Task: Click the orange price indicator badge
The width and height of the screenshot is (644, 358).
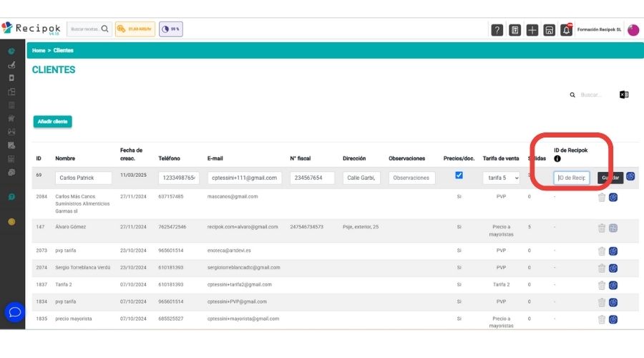Action: (x=135, y=29)
